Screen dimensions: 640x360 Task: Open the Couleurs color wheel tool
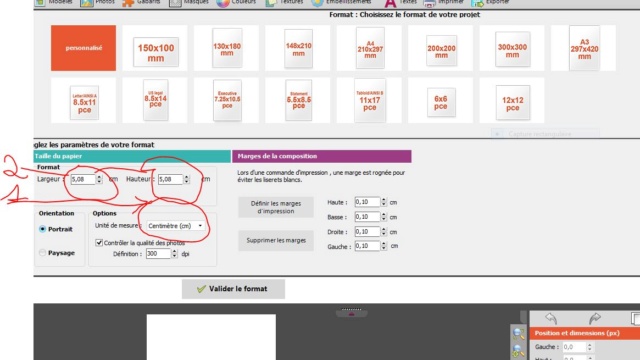(222, 2)
